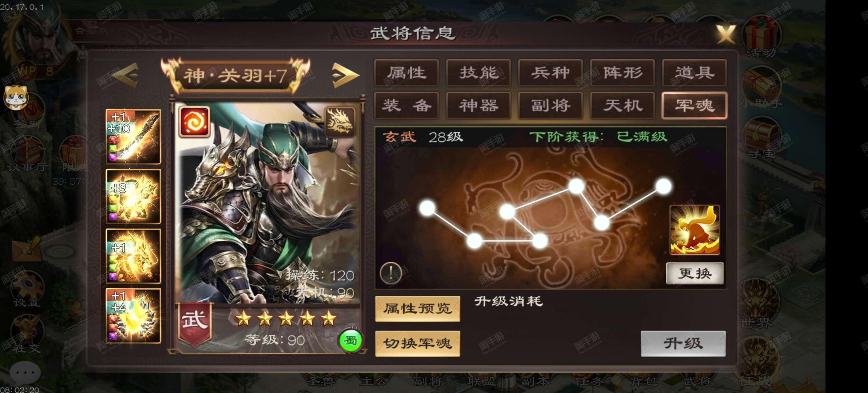Tap the weapon equipment slot with +10
The image size is (868, 393).
coord(134,137)
